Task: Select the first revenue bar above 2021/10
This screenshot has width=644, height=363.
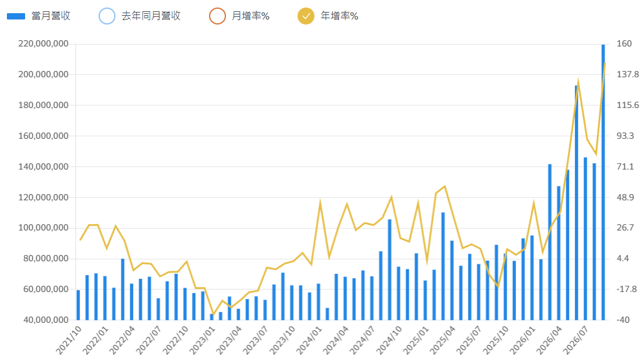Action: (x=78, y=305)
